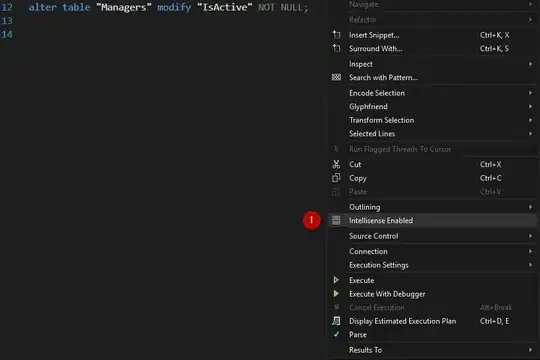The height and width of the screenshot is (360, 540).
Task: Click the "Managers" table name in code
Action: [x=124, y=7]
